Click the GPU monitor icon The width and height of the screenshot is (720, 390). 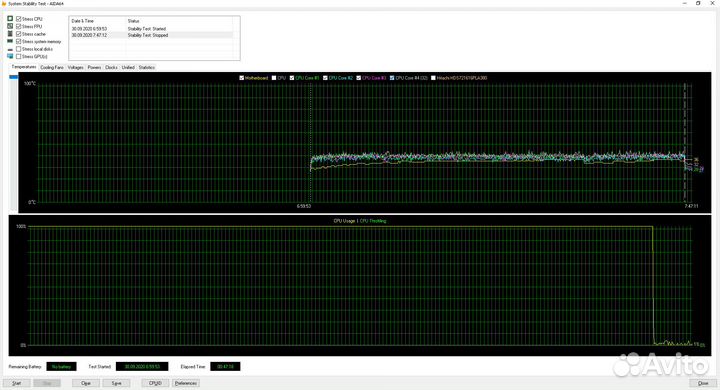click(x=10, y=57)
